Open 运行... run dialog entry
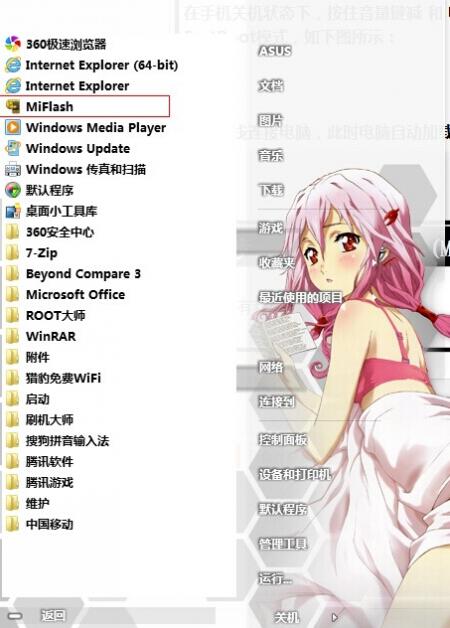 point(275,579)
